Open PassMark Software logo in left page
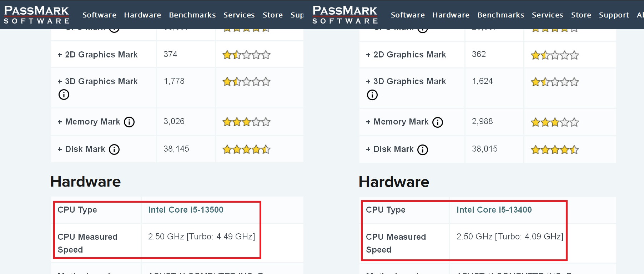This screenshot has width=644, height=274. (37, 15)
